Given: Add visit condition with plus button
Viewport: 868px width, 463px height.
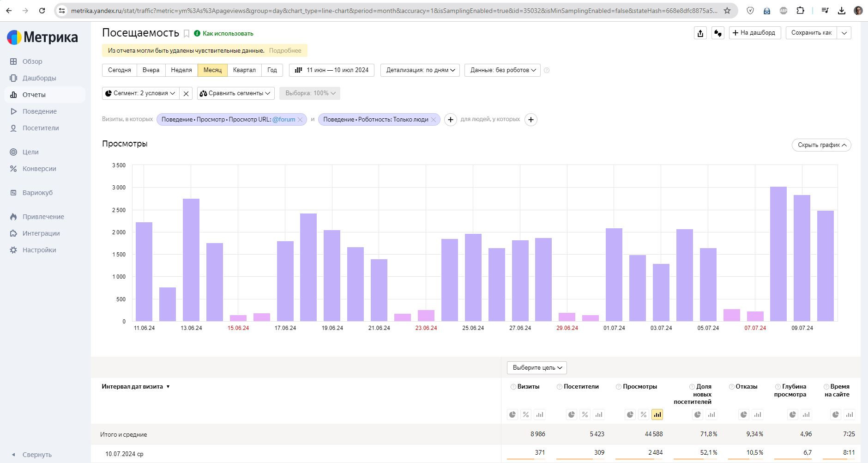Looking at the screenshot, I should click(450, 120).
